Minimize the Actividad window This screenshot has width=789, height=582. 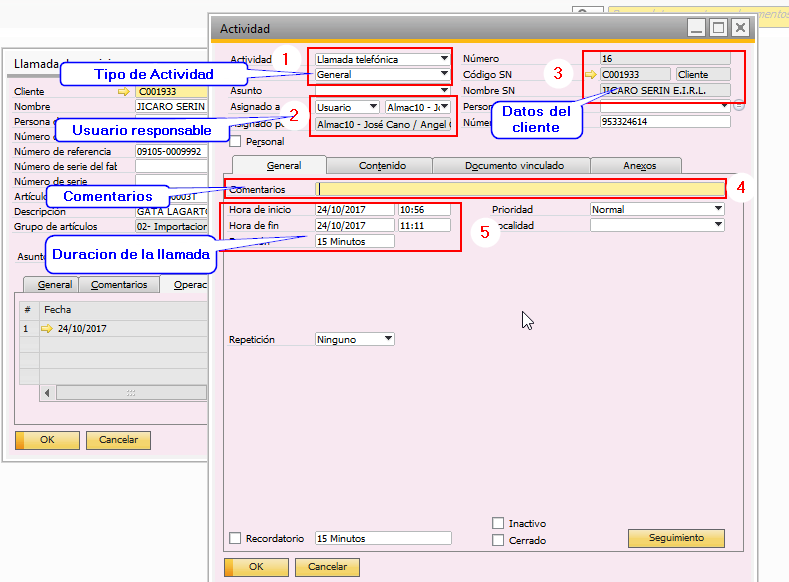click(x=697, y=28)
